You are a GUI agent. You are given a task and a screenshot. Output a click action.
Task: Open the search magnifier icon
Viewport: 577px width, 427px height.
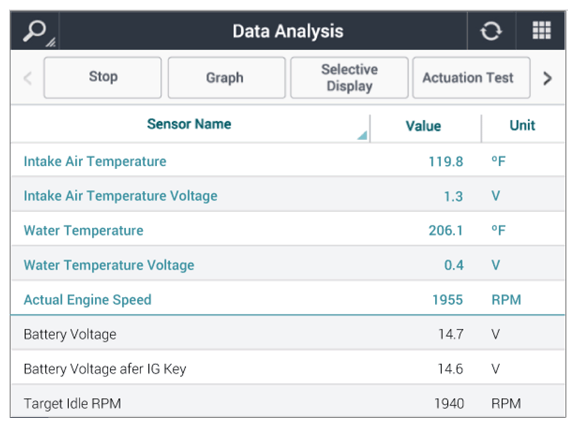(35, 31)
